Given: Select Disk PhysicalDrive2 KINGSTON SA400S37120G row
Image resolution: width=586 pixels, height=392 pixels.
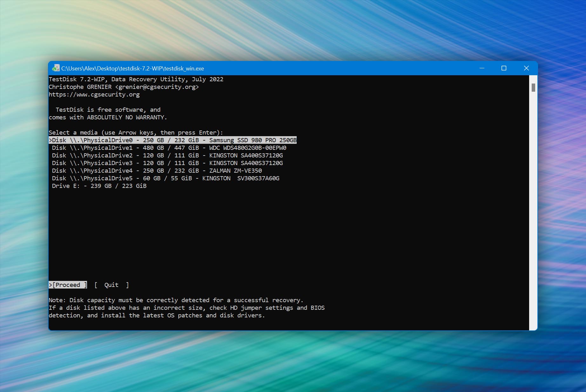Looking at the screenshot, I should click(167, 155).
